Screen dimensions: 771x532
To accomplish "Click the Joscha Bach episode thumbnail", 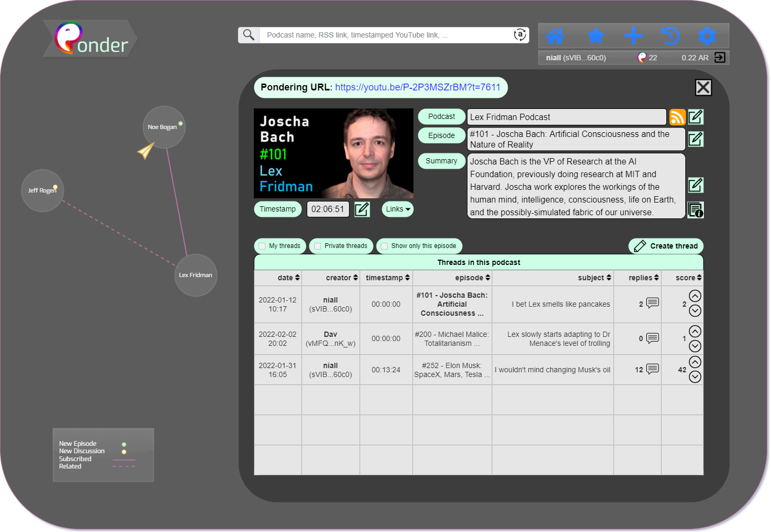I will click(333, 153).
